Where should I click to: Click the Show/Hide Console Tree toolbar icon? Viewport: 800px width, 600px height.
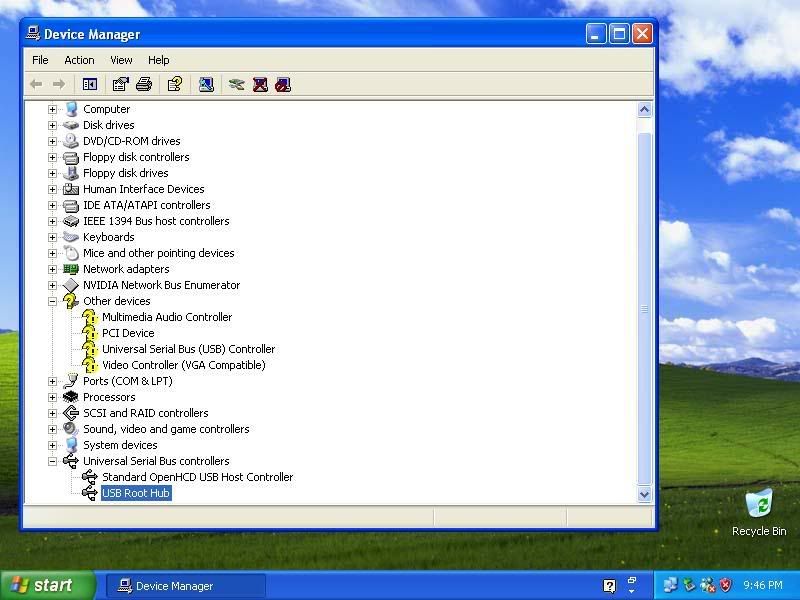point(90,85)
